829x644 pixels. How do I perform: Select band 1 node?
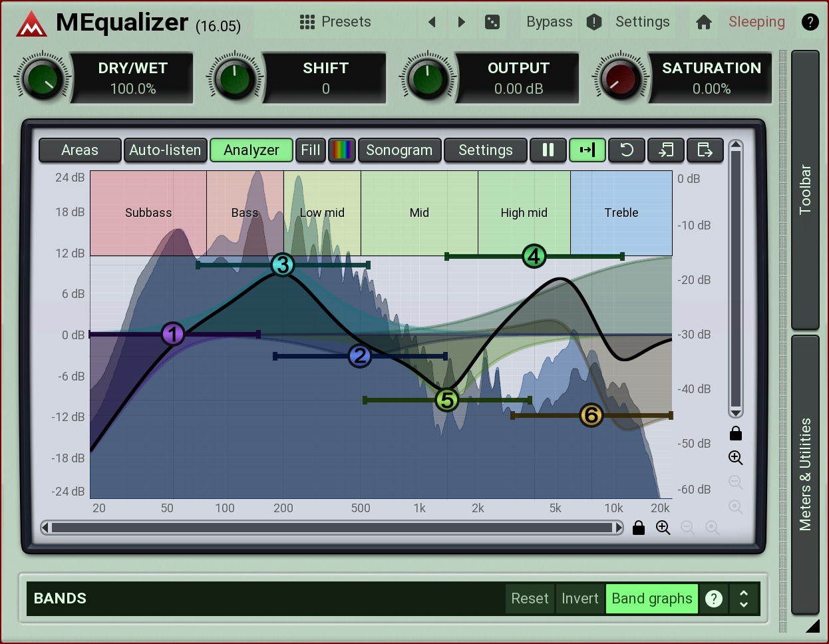tap(173, 334)
